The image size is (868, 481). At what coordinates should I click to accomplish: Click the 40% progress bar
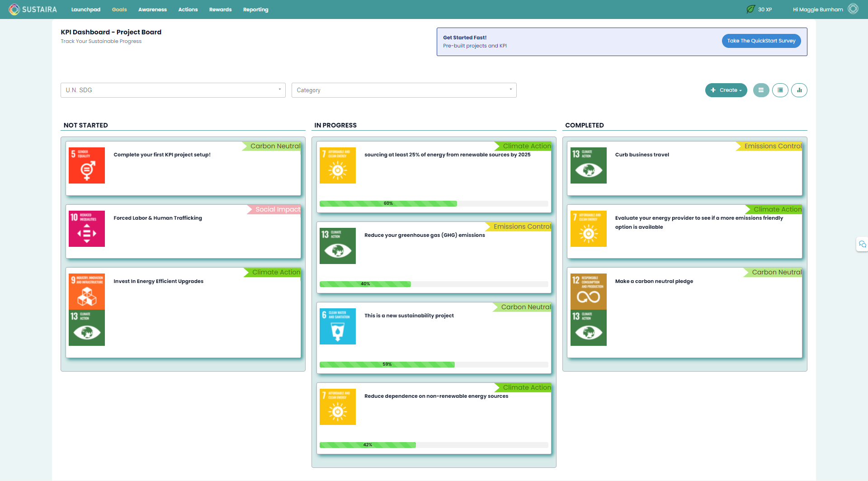[434, 284]
